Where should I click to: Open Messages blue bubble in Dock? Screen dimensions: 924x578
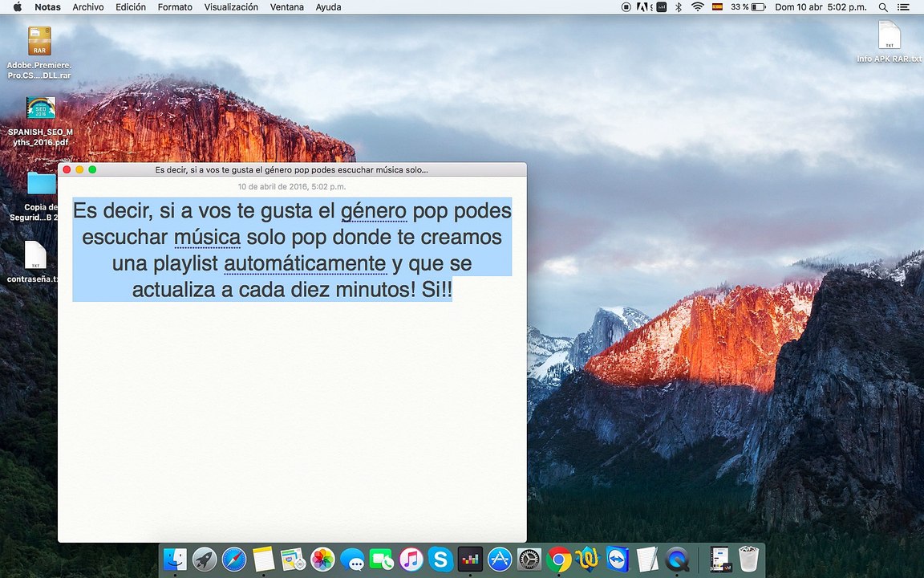[x=352, y=559]
